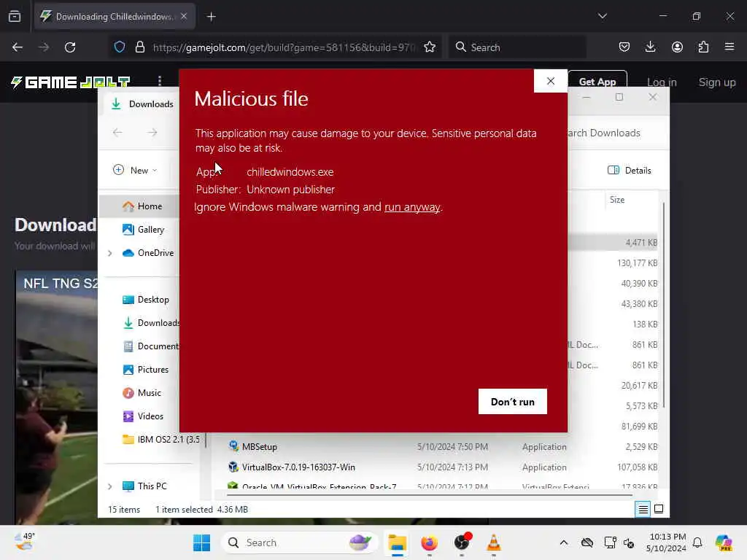This screenshot has width=747, height=560.
Task: Select OneDrive in navigation pane
Action: point(148,253)
